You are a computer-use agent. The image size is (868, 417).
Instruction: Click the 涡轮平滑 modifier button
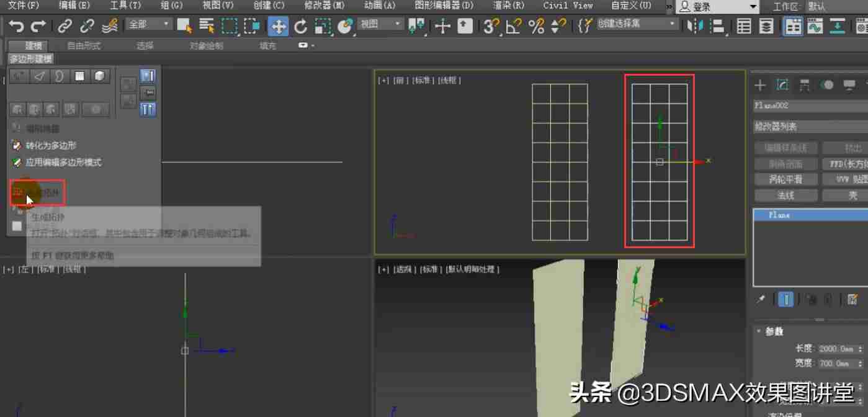pos(785,179)
